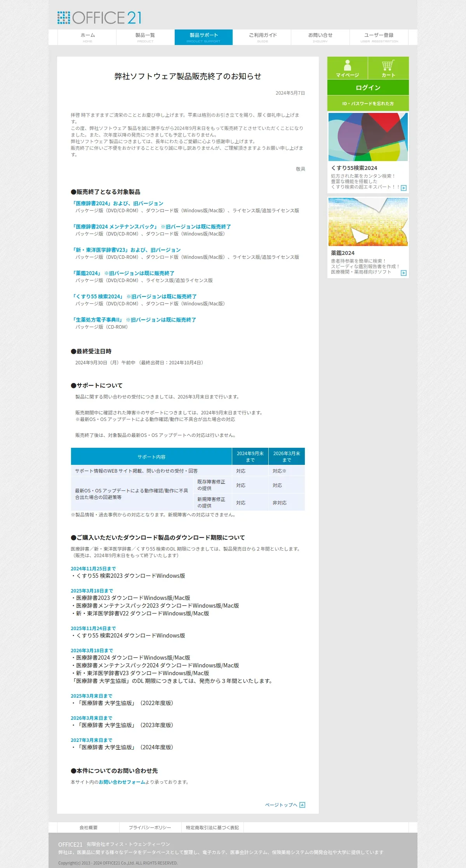Click the ログイン button
Viewport: 466px width, 868px height.
(x=368, y=87)
